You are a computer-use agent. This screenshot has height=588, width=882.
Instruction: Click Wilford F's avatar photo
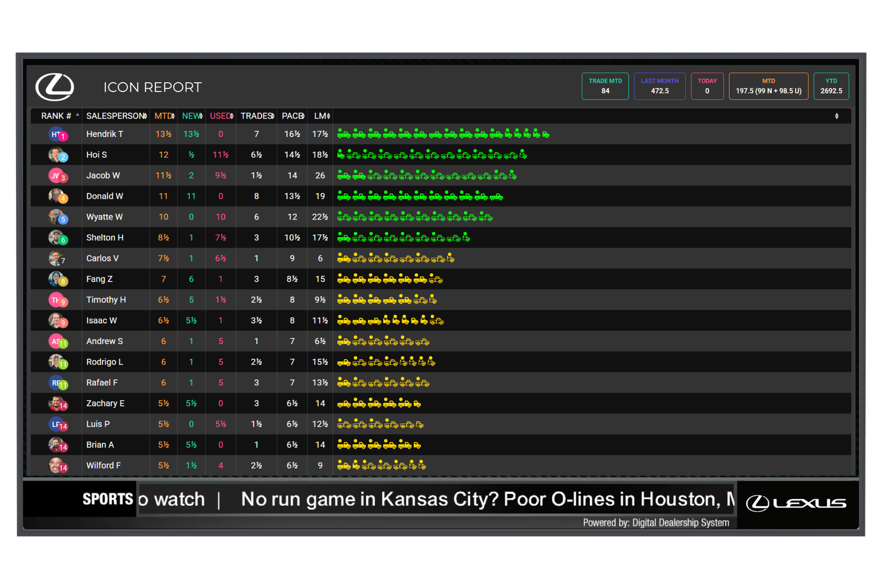[57, 466]
